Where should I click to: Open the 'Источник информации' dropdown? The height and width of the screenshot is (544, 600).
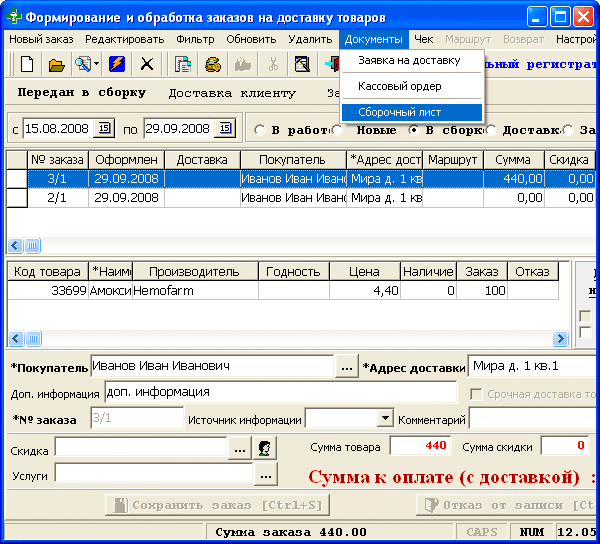tap(385, 419)
